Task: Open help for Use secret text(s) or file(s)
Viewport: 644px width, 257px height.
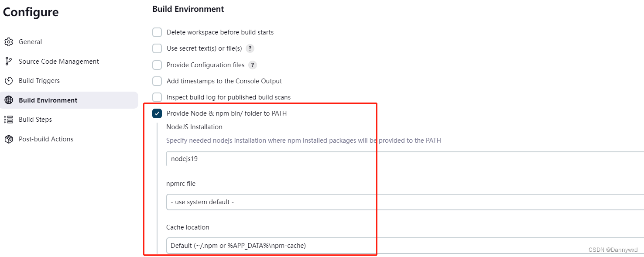Action: click(250, 48)
